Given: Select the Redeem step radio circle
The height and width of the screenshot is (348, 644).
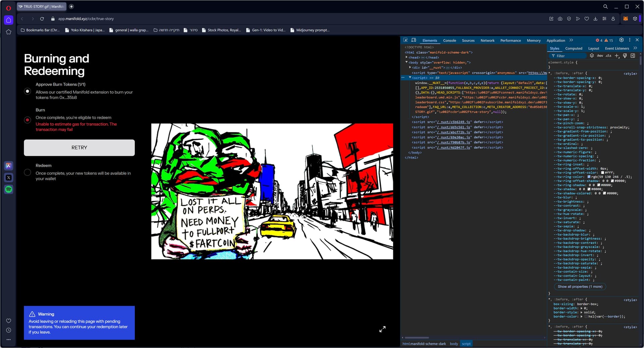Looking at the screenshot, I should point(28,172).
